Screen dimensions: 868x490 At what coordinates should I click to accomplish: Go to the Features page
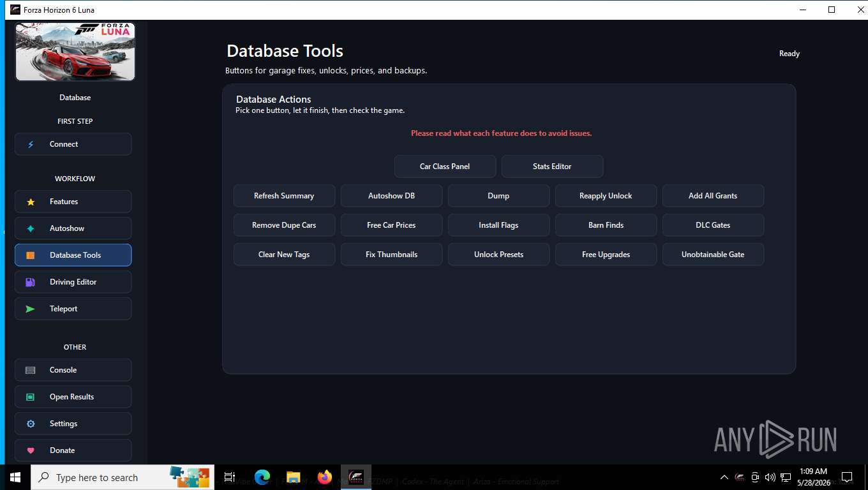tap(73, 202)
